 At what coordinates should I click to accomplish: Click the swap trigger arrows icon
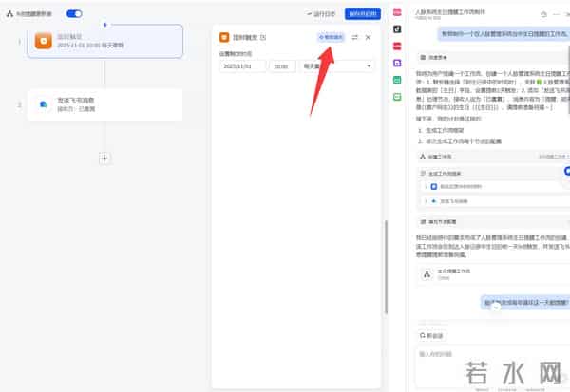tap(354, 37)
